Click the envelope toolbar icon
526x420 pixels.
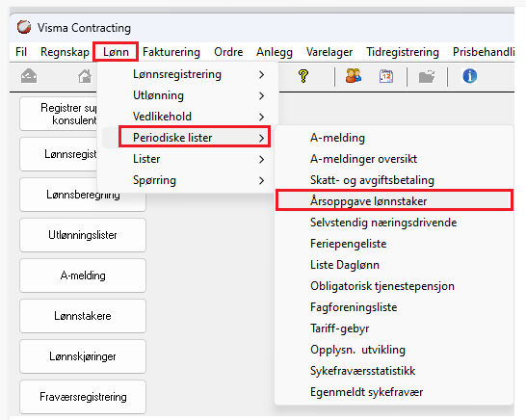pyautogui.click(x=29, y=76)
